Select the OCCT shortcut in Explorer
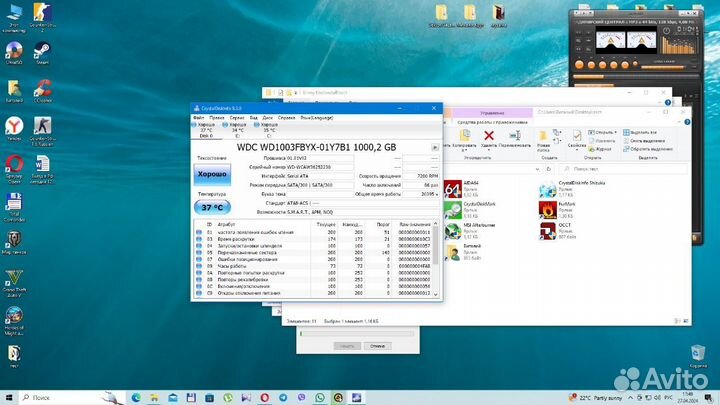 point(557,231)
